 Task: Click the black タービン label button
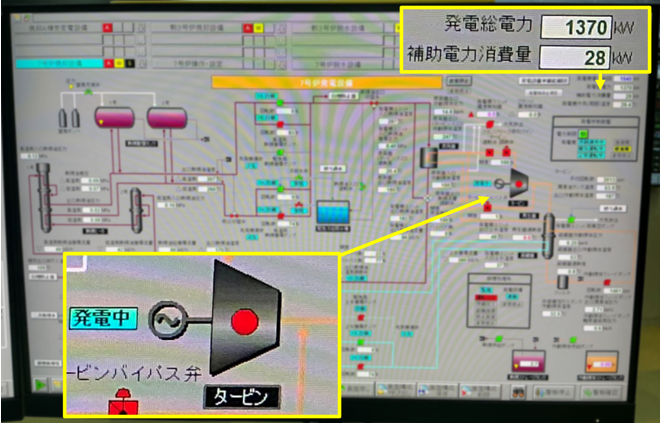(240, 396)
